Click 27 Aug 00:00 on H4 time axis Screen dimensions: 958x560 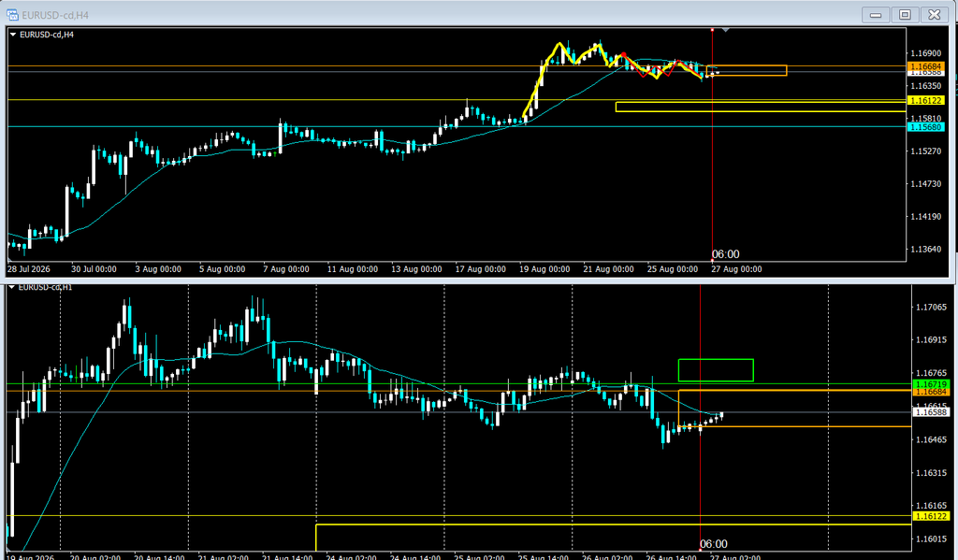tap(736, 269)
